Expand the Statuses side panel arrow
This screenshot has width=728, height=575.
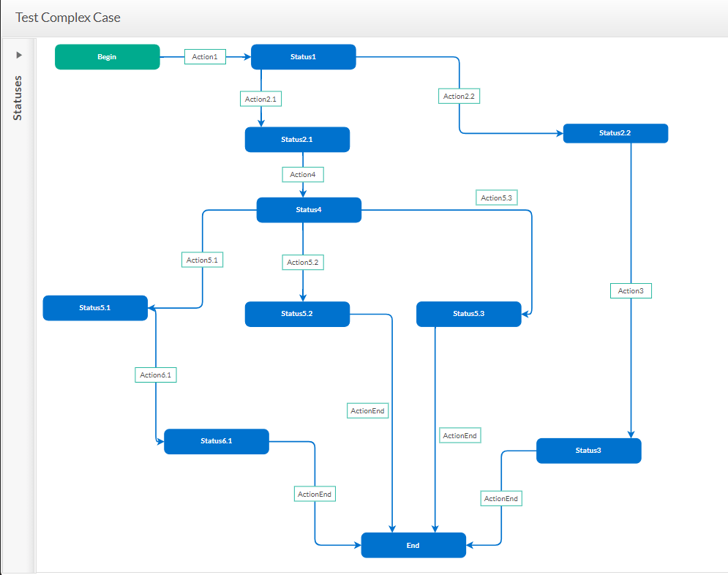(19, 55)
